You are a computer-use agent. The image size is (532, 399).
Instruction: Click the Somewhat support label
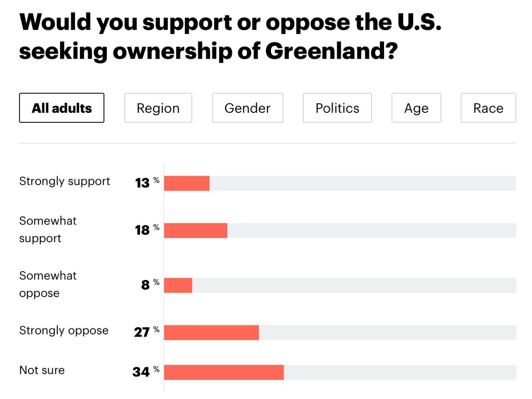[48, 229]
